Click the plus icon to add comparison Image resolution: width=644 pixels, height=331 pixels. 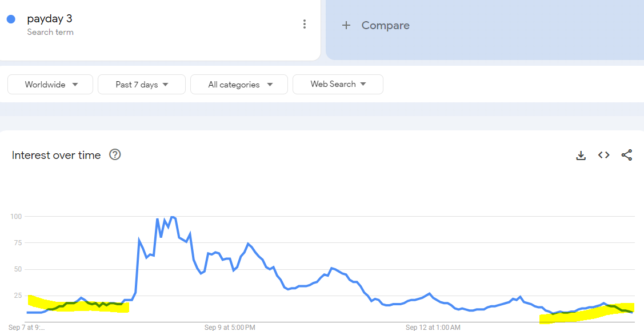346,26
